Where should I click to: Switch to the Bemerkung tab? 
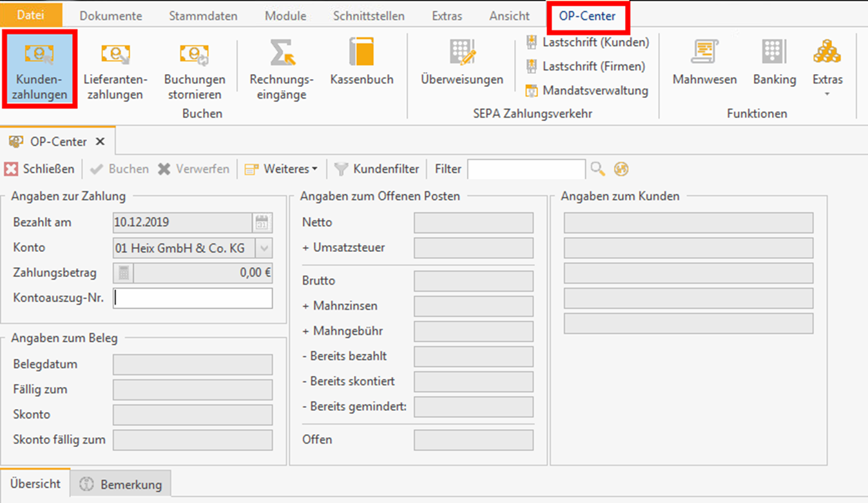point(121,484)
